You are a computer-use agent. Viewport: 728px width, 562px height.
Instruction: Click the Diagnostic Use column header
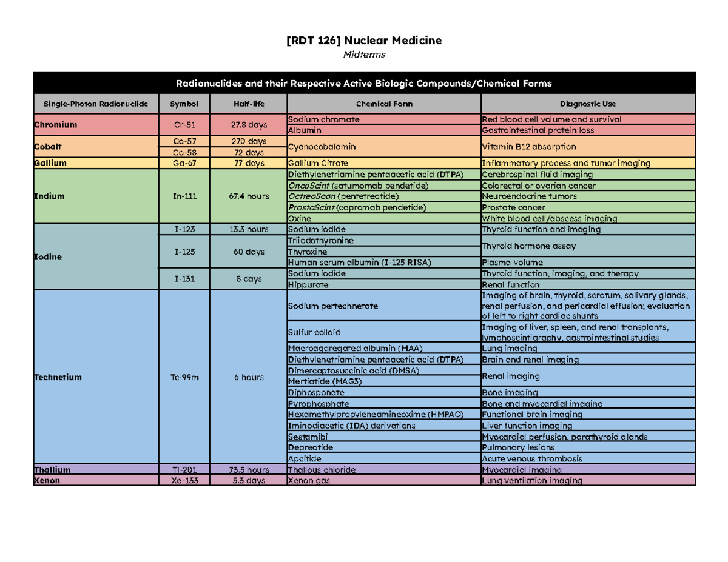tap(587, 104)
